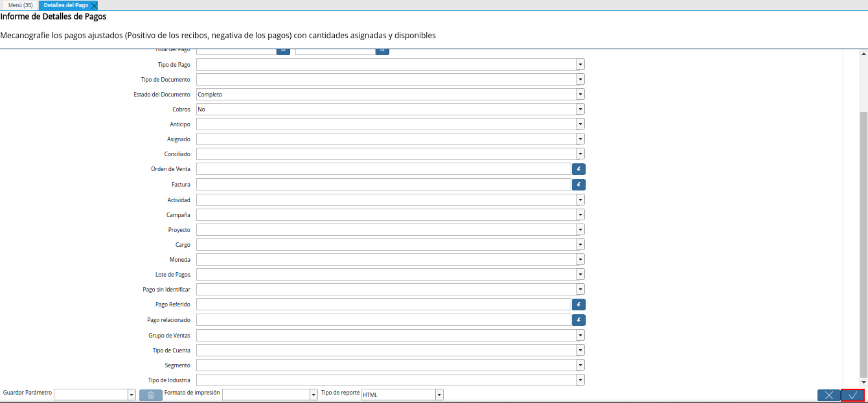Expand Pago sin Identificar dropdown
Image resolution: width=868 pixels, height=403 pixels.
(580, 290)
